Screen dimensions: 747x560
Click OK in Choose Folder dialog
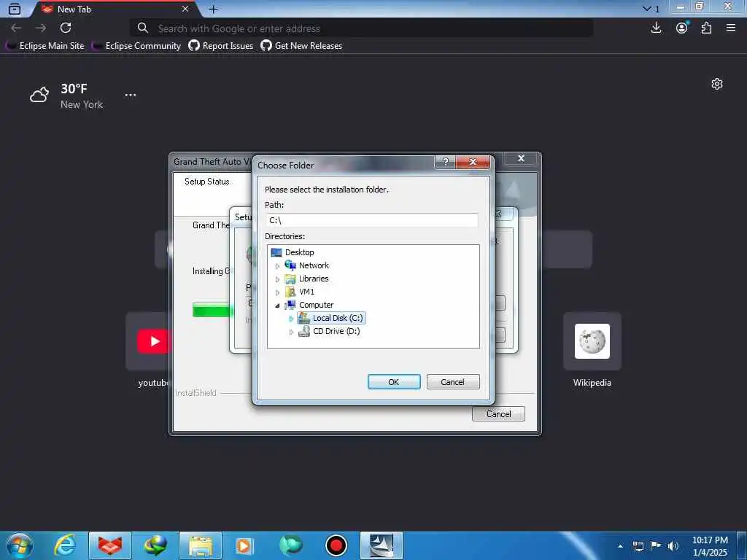click(393, 382)
